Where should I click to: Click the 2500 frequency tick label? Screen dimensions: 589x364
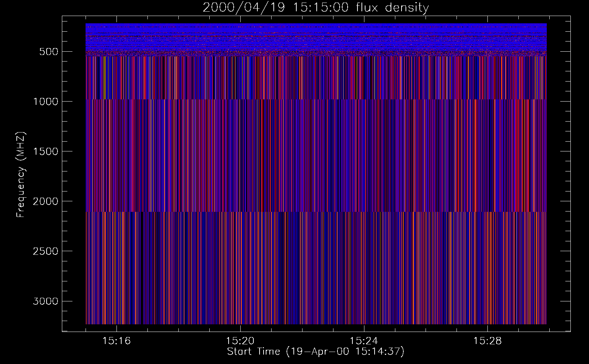coord(46,251)
